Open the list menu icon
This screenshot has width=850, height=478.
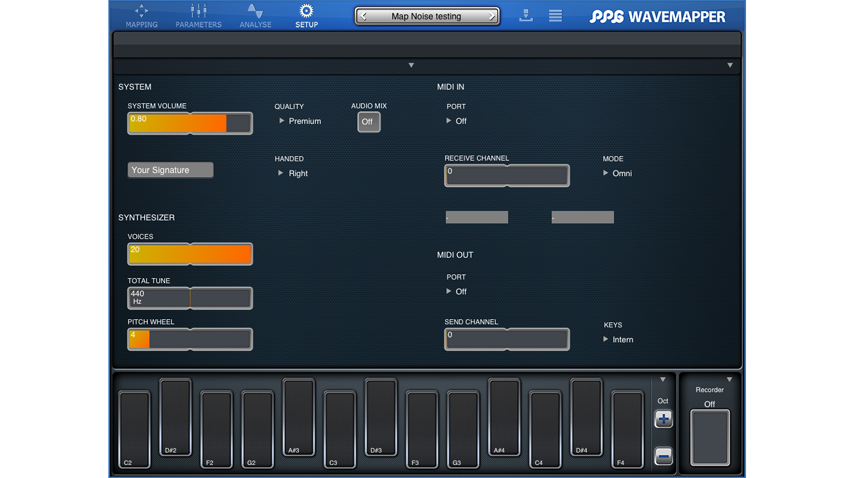(555, 15)
